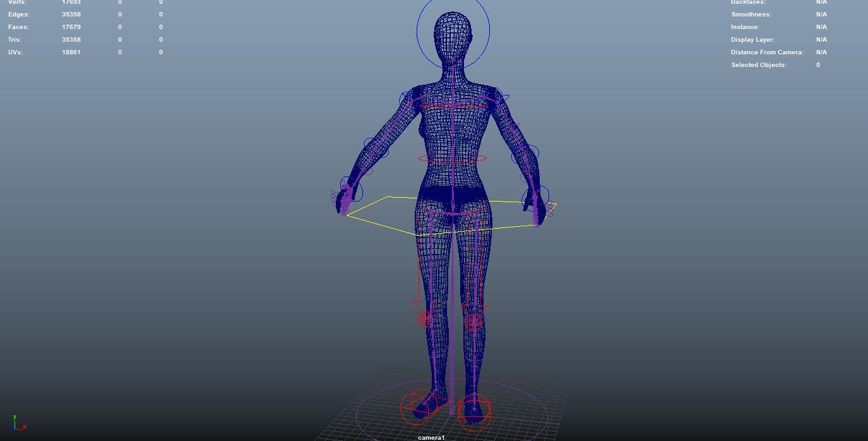Click the "Display Layer:" HUD label
The width and height of the screenshot is (868, 441).
[x=753, y=40]
